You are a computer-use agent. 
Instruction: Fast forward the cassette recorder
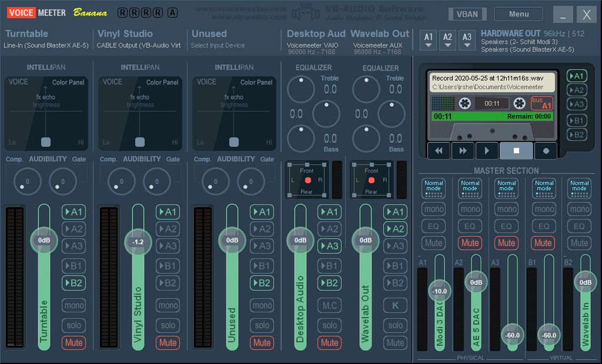(463, 151)
